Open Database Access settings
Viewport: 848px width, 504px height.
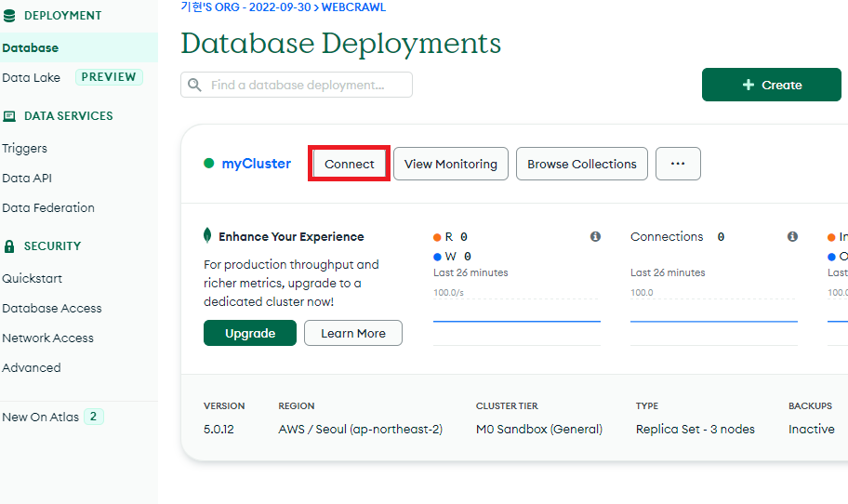52,308
